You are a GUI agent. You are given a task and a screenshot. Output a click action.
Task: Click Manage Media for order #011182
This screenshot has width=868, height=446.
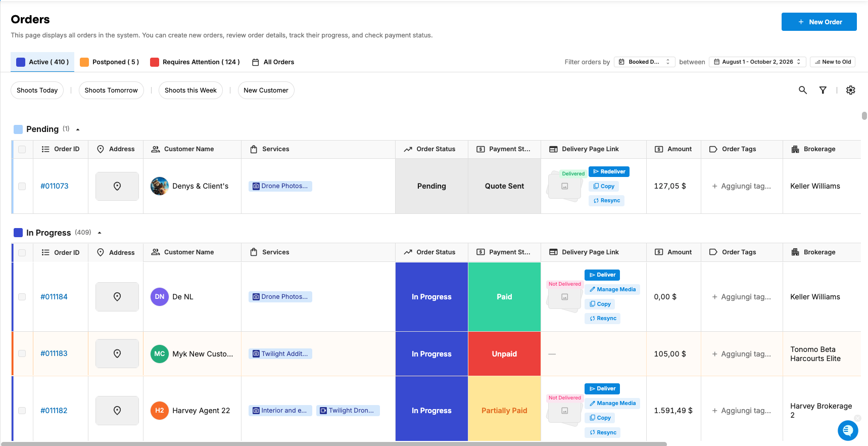click(x=612, y=404)
